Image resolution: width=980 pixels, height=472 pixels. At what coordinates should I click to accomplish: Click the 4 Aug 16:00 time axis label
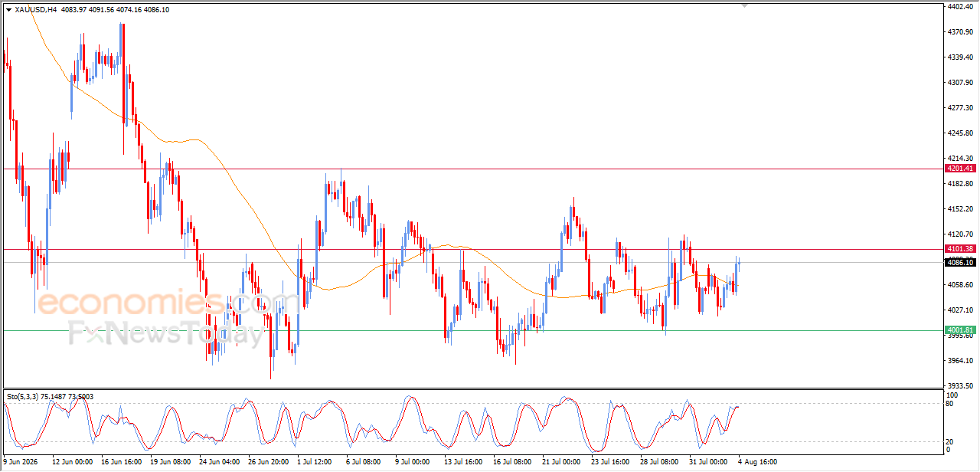click(x=757, y=462)
